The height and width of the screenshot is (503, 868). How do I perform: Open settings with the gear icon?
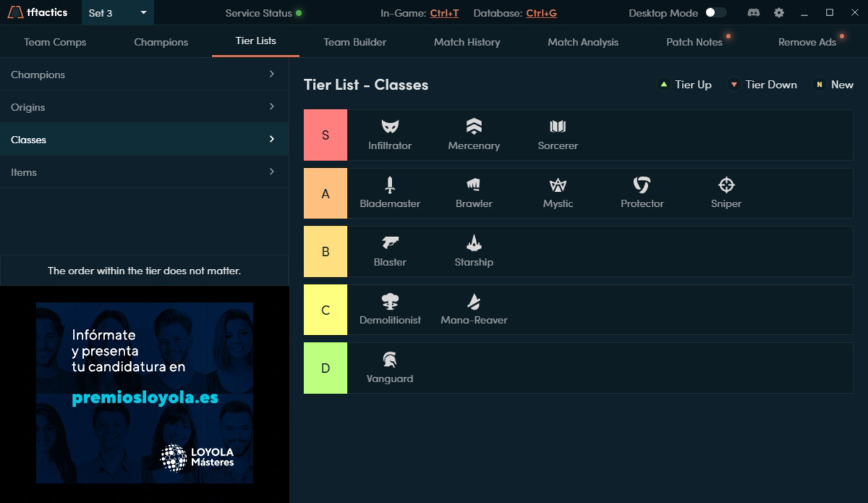[779, 13]
